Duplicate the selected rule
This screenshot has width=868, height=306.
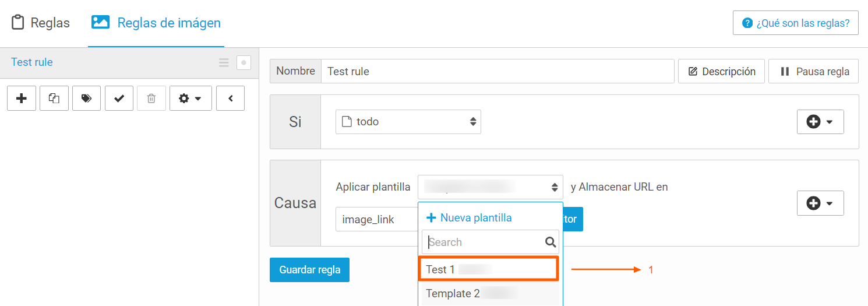tap(54, 99)
